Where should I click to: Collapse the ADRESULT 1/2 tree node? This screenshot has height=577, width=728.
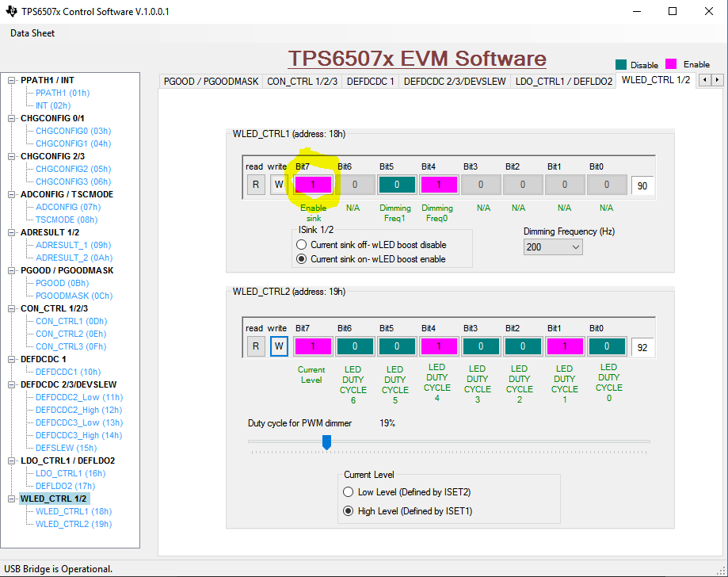click(12, 232)
